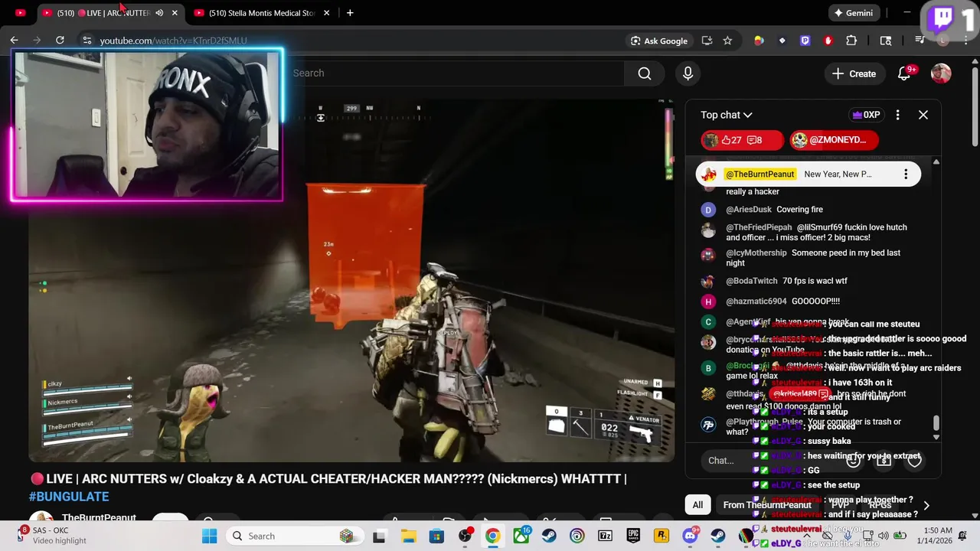Open the Xbox app from taskbar
Screen dimensions: 980x551
(x=521, y=536)
